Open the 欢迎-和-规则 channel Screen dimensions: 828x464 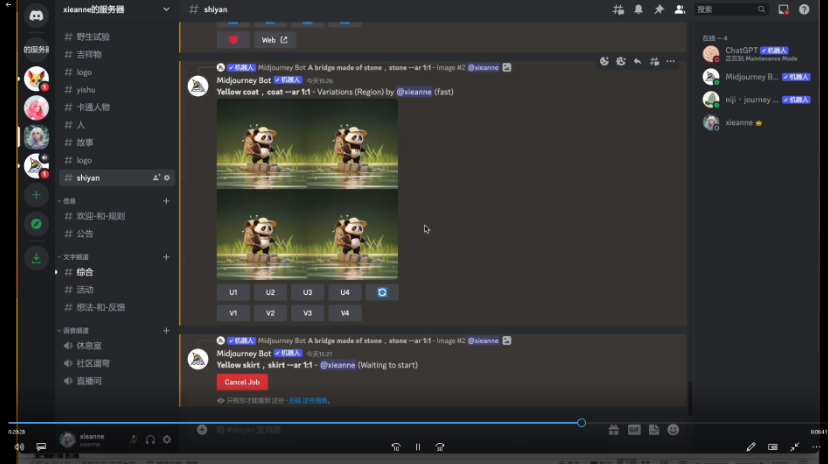tap(117, 216)
